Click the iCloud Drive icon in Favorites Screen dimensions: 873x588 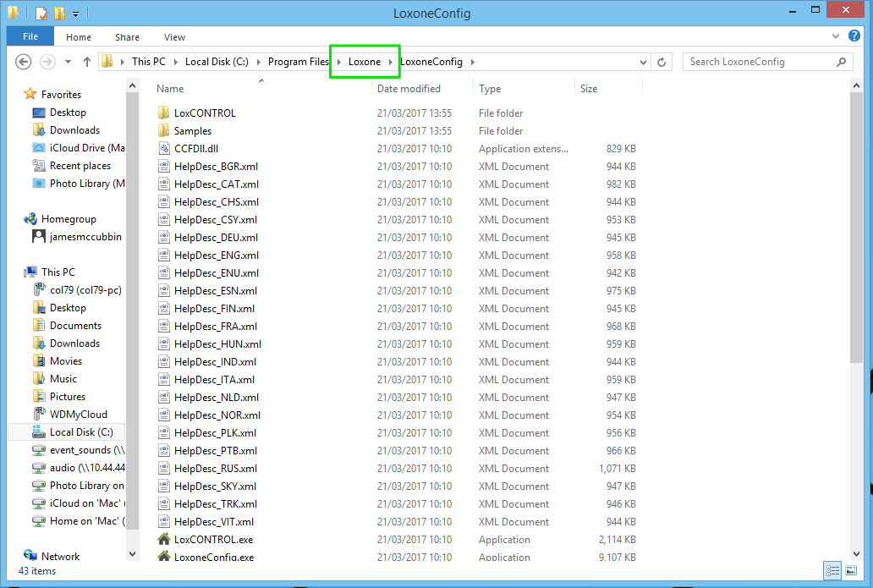[x=38, y=147]
